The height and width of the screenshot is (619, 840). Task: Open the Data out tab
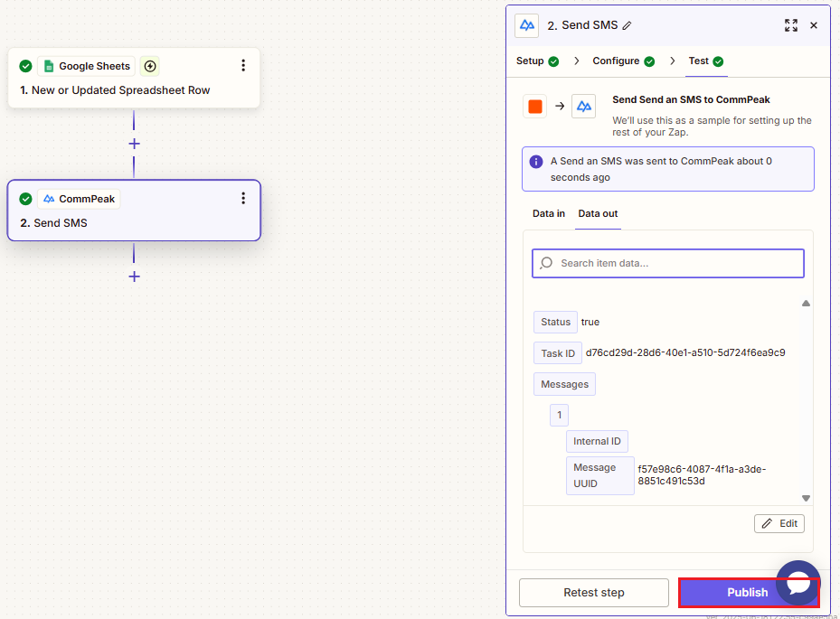pos(598,213)
